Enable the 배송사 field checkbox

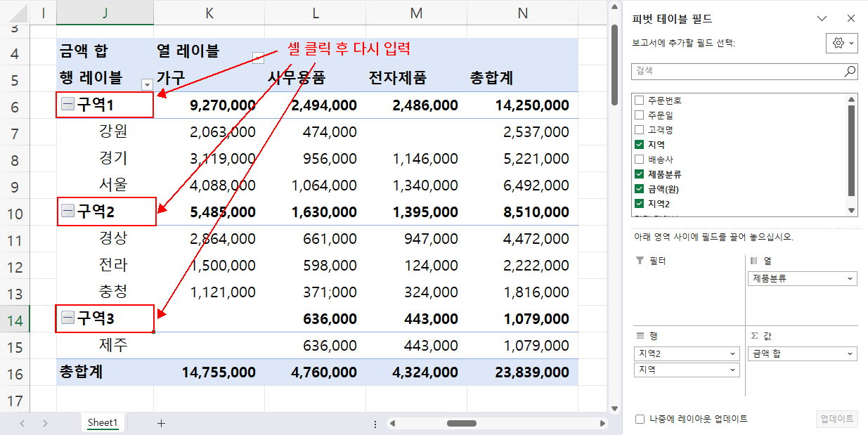(639, 160)
